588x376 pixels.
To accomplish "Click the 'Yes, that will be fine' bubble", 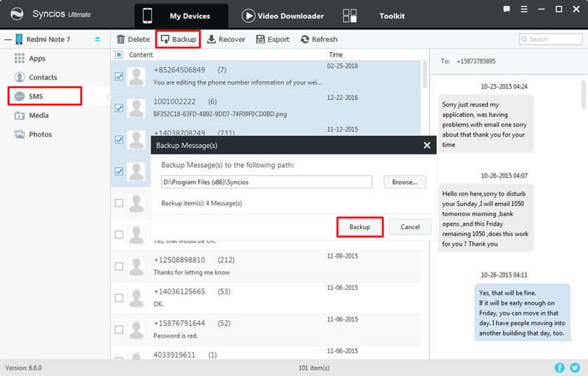I will click(x=523, y=313).
